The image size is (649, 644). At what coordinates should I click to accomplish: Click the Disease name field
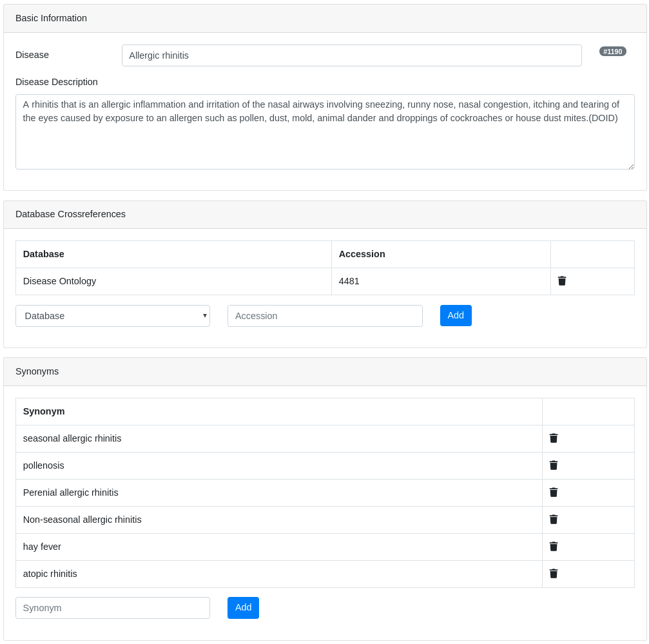tap(351, 55)
